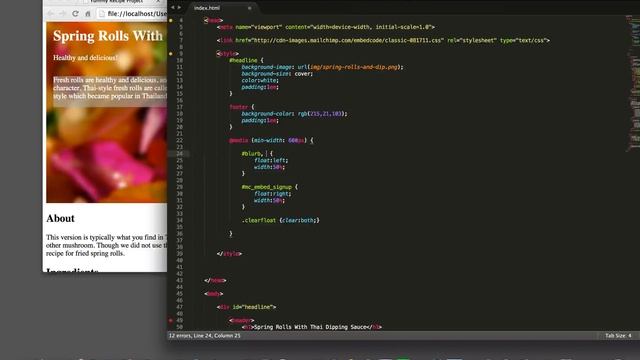This screenshot has height=360, width=640.
Task: Click the link href mailchimp stylesheet line
Action: click(383, 40)
